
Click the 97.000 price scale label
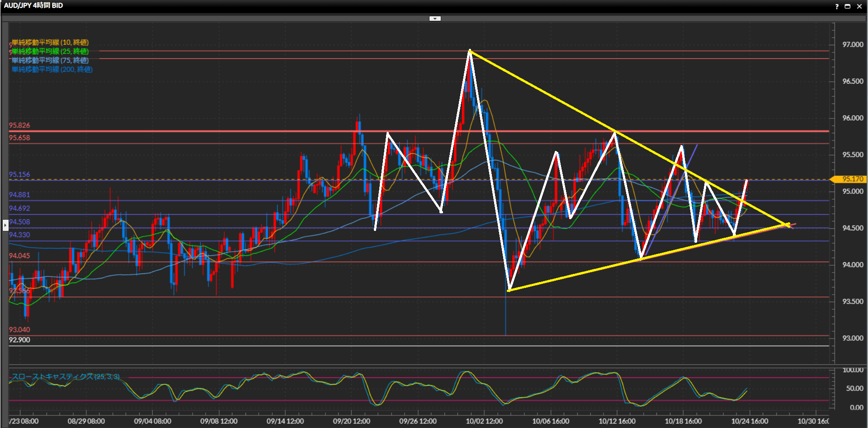point(852,45)
